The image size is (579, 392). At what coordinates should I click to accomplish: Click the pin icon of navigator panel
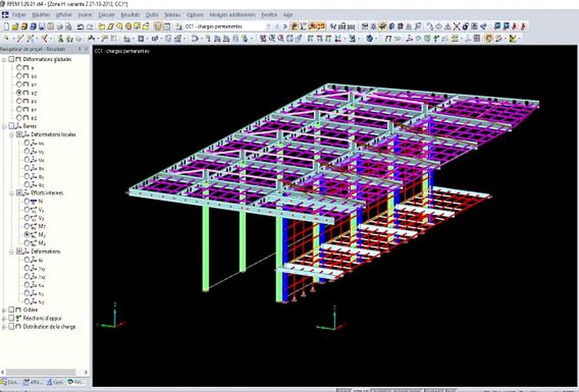[x=79, y=49]
